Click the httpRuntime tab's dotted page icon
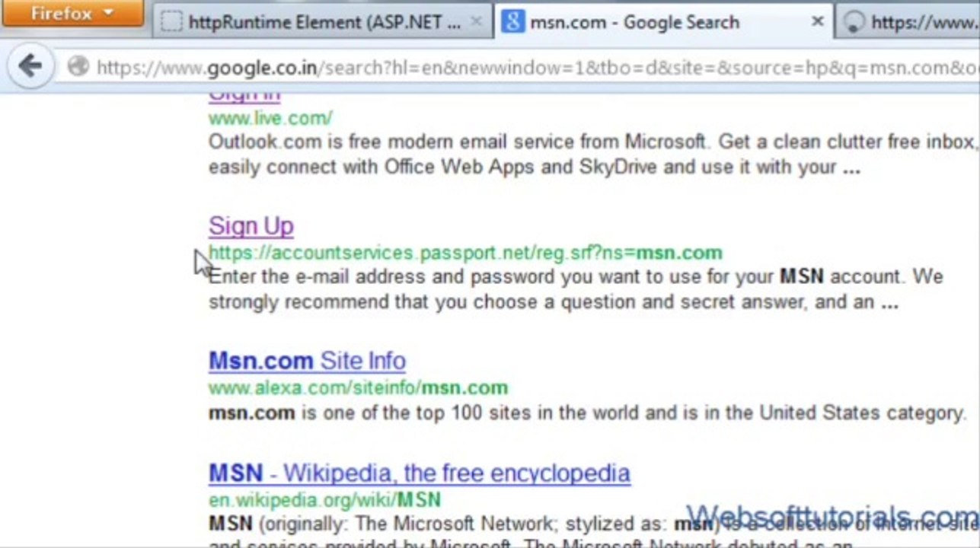Viewport: 980px width, 548px height. pyautogui.click(x=173, y=22)
